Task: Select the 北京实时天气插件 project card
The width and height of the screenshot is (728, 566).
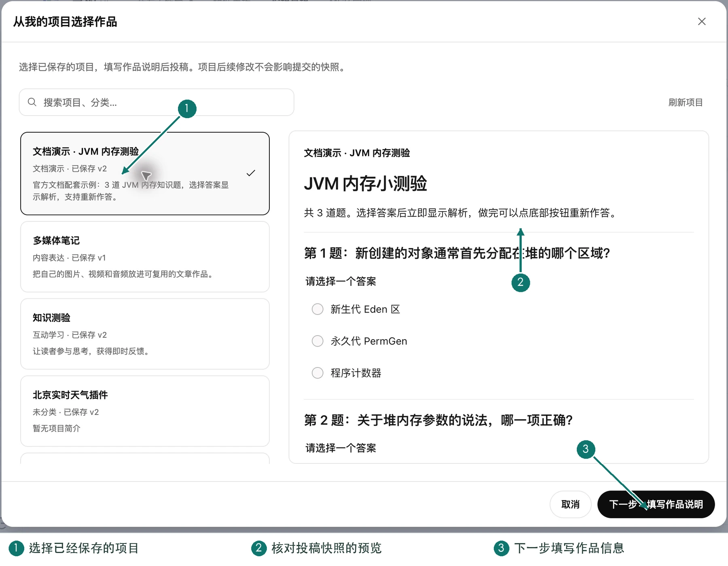Action: 145,411
